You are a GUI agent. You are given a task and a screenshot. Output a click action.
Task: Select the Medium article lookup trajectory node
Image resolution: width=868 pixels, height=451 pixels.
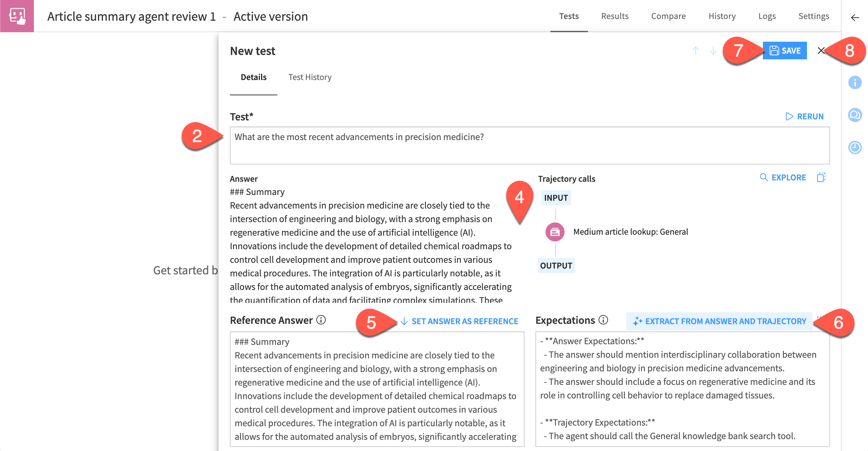tap(555, 232)
